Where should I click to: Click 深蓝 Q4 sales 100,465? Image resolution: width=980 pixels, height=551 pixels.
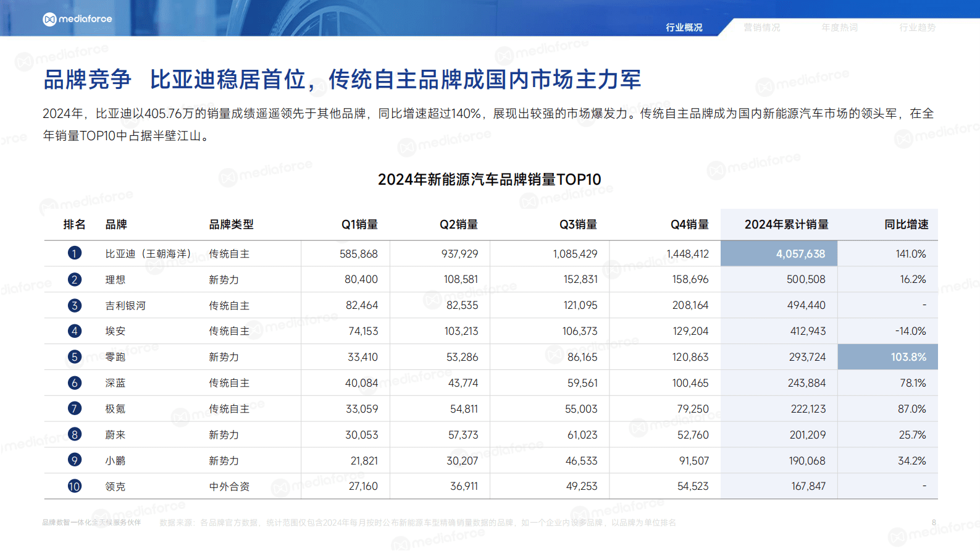pyautogui.click(x=690, y=383)
